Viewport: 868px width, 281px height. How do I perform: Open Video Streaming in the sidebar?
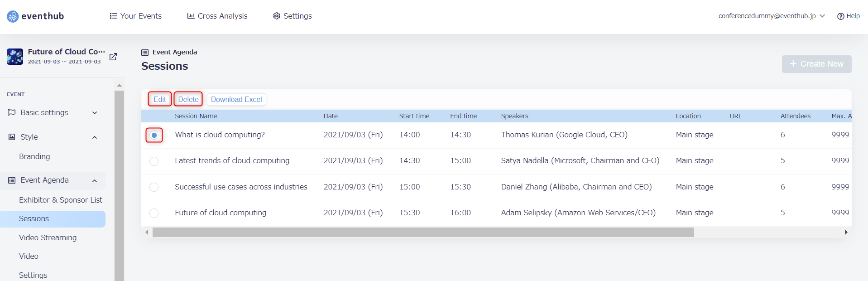(48, 237)
